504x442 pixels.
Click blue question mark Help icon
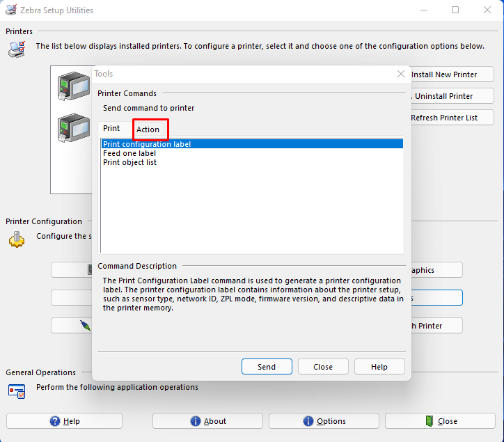tap(55, 421)
